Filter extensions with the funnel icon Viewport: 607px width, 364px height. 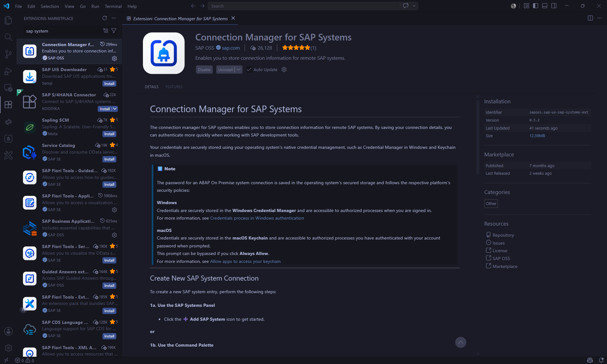(x=114, y=31)
